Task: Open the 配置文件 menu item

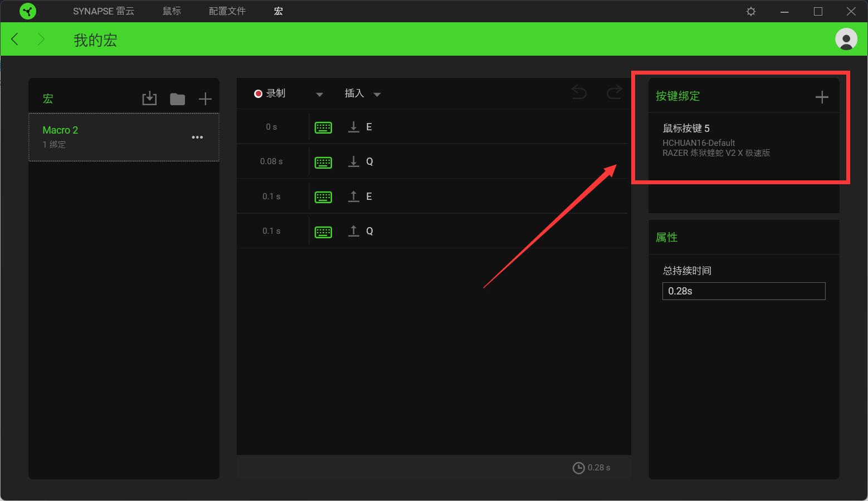Action: (x=226, y=11)
